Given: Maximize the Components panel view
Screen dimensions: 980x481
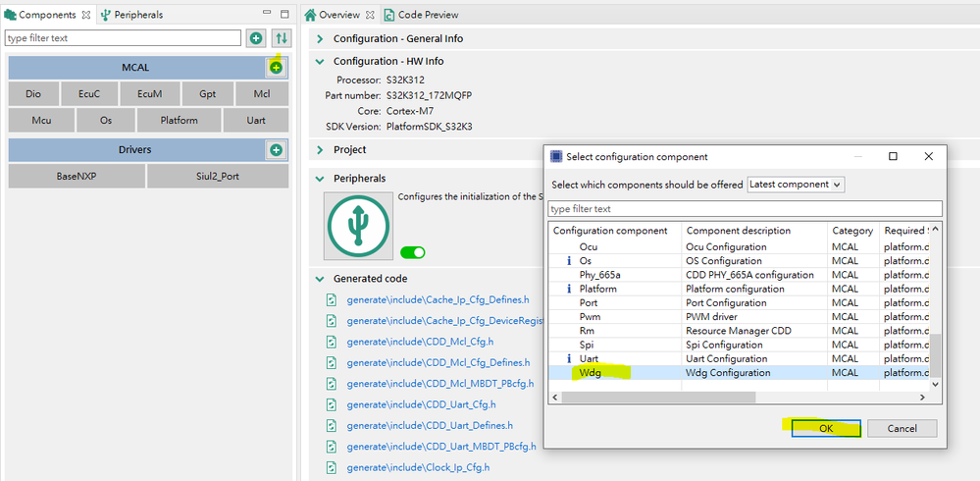Looking at the screenshot, I should click(x=284, y=14).
